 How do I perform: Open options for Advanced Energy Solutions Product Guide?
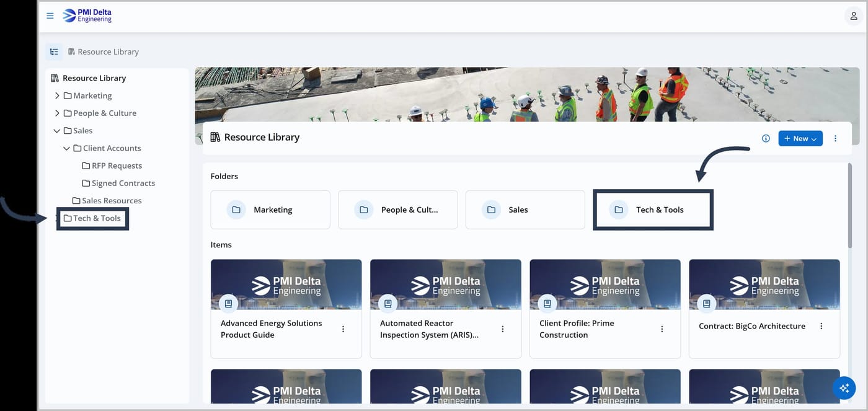pyautogui.click(x=343, y=329)
